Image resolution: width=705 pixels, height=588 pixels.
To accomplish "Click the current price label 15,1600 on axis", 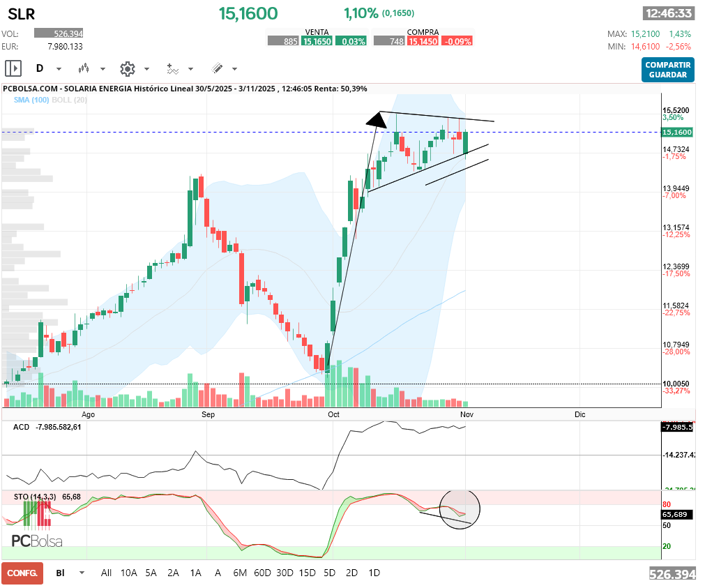I will point(677,133).
